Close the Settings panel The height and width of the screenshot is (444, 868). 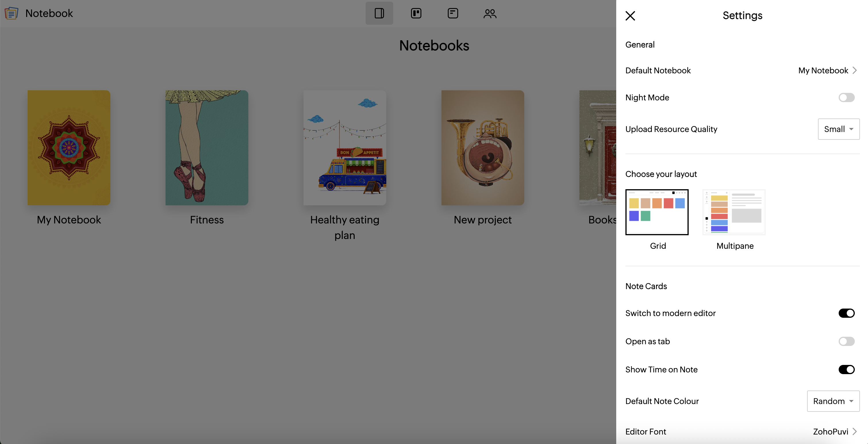pos(630,16)
